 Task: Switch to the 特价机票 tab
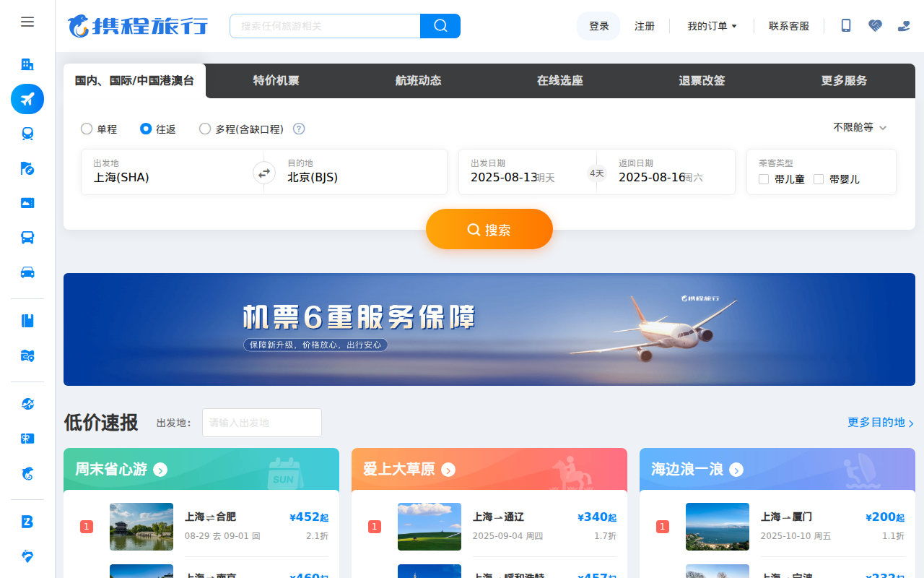276,81
